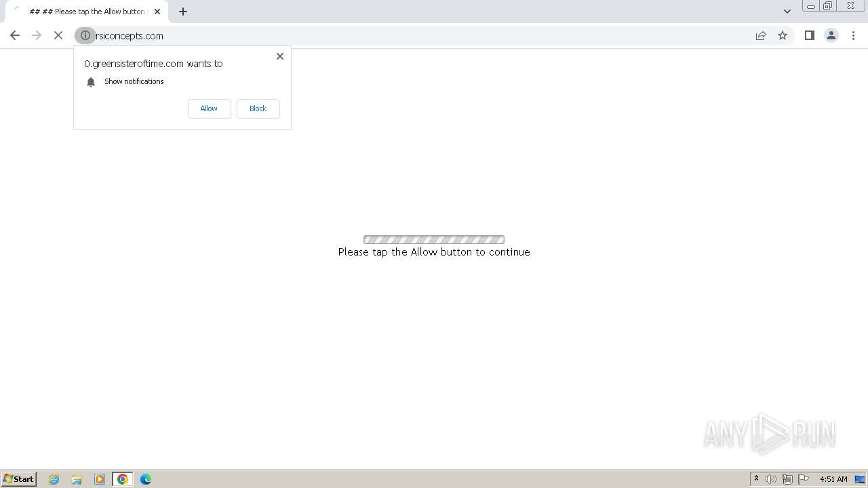
Task: Open network status tray icon
Action: tap(787, 479)
